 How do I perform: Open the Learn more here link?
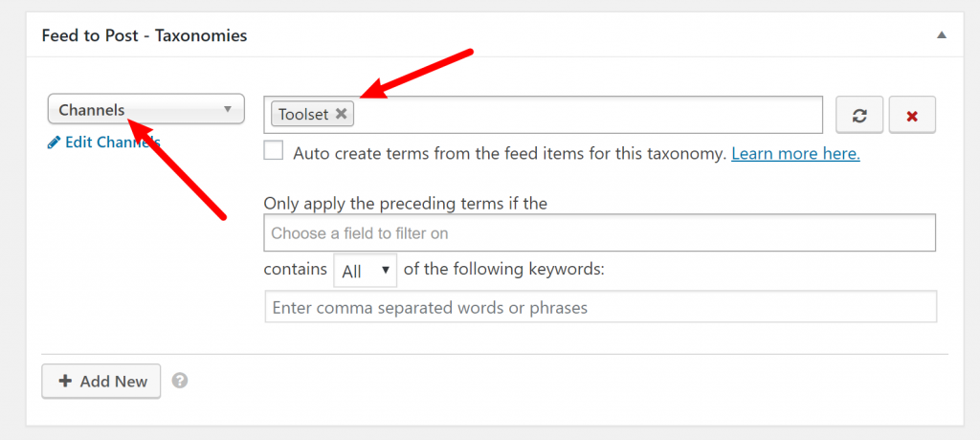click(795, 153)
